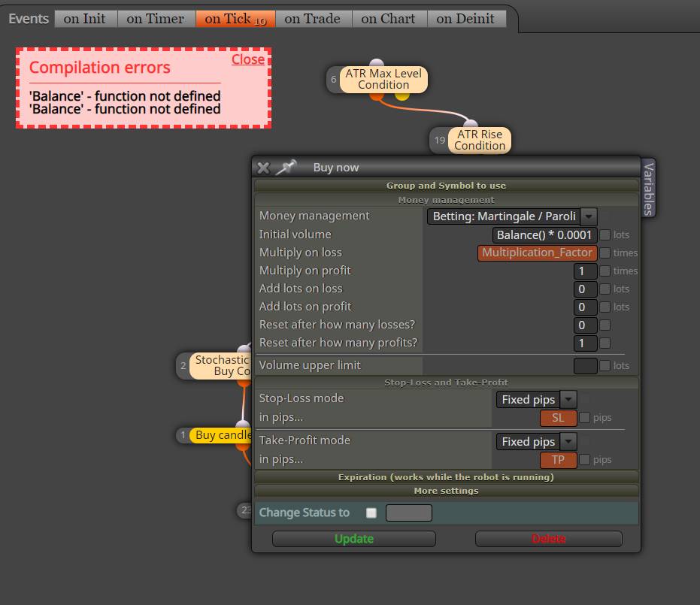Screen dimensions: 700x605
Task: Collapse the Stop-Loss and Take-Profit section header
Action: click(x=446, y=383)
